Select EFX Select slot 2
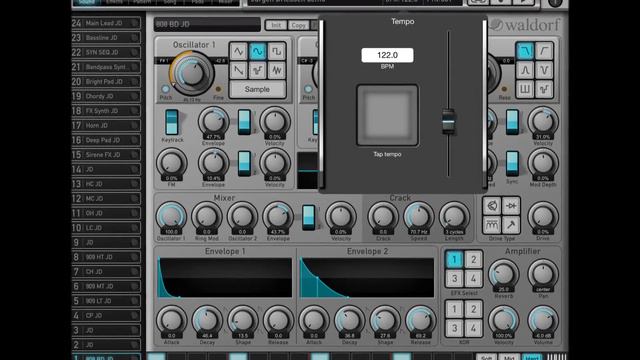The height and width of the screenshot is (360, 640). tap(473, 260)
